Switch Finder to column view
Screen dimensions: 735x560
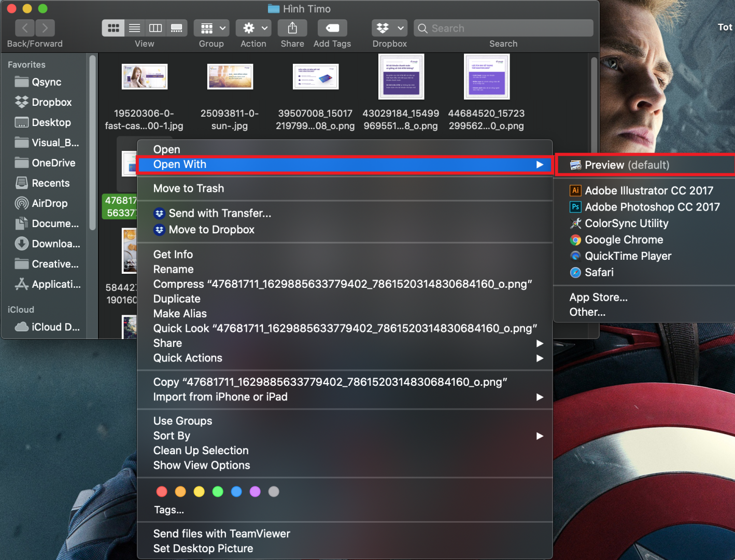tap(156, 28)
